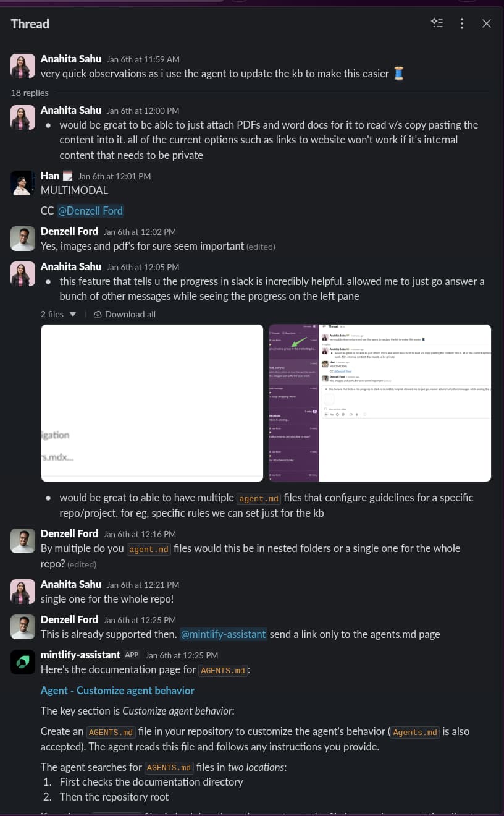Viewport: 504px width, 816px height.
Task: Click Denzell Ford's avatar at 12:02 PM
Action: (23, 239)
